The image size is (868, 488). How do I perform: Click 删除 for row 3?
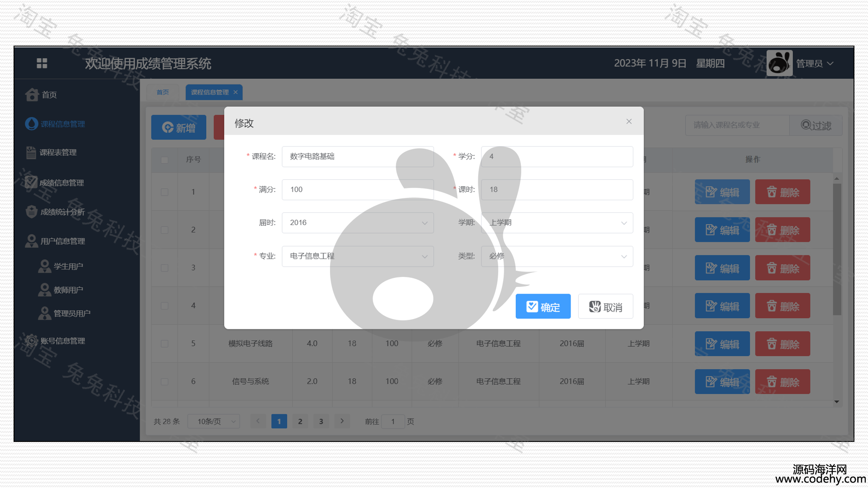783,268
